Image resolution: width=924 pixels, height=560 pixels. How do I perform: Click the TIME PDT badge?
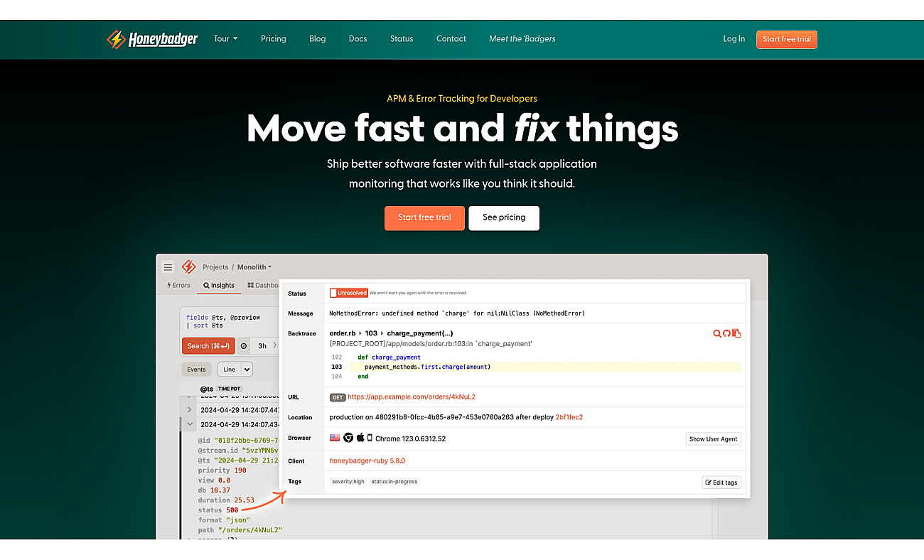click(229, 389)
